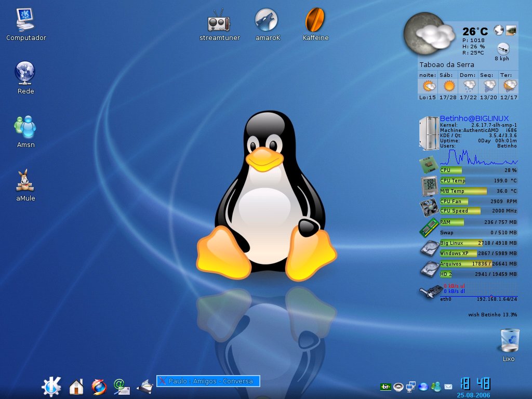Open the KDE K menu gear

tap(51, 387)
